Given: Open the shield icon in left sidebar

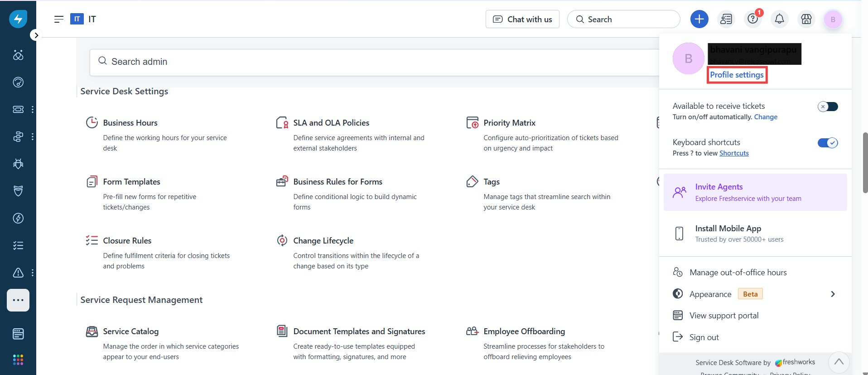Looking at the screenshot, I should [x=18, y=191].
